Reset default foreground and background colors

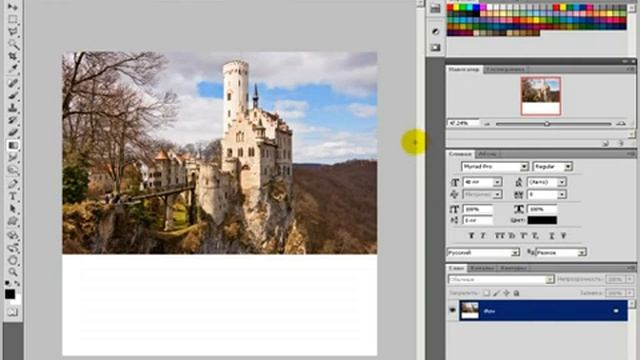[8, 283]
